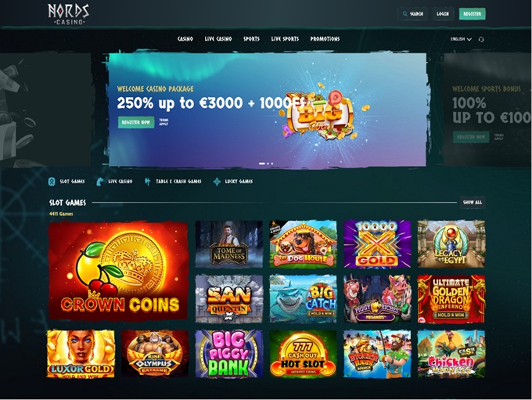Open Terms Apply link on banner
The height and width of the screenshot is (400, 532).
164,122
